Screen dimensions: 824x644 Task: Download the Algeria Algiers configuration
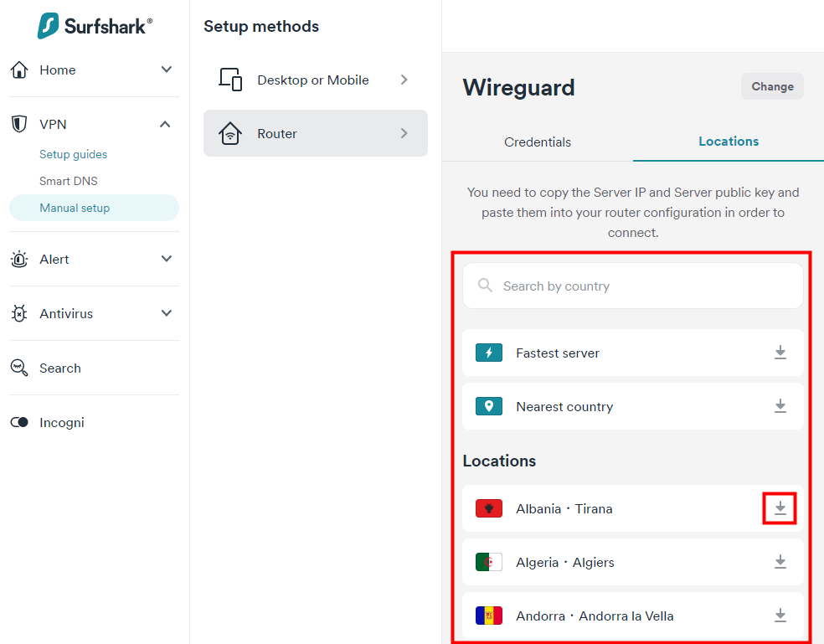(780, 561)
